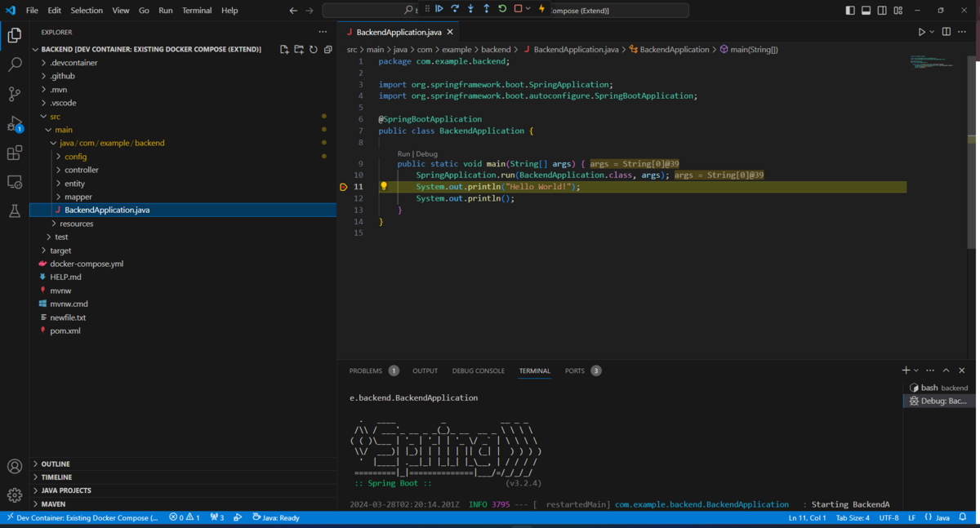980x528 pixels.
Task: Open the Manage gear menu
Action: click(x=15, y=495)
